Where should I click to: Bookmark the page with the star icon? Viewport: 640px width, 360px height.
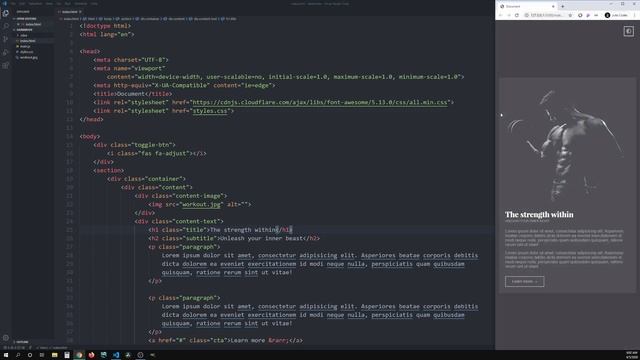point(570,15)
